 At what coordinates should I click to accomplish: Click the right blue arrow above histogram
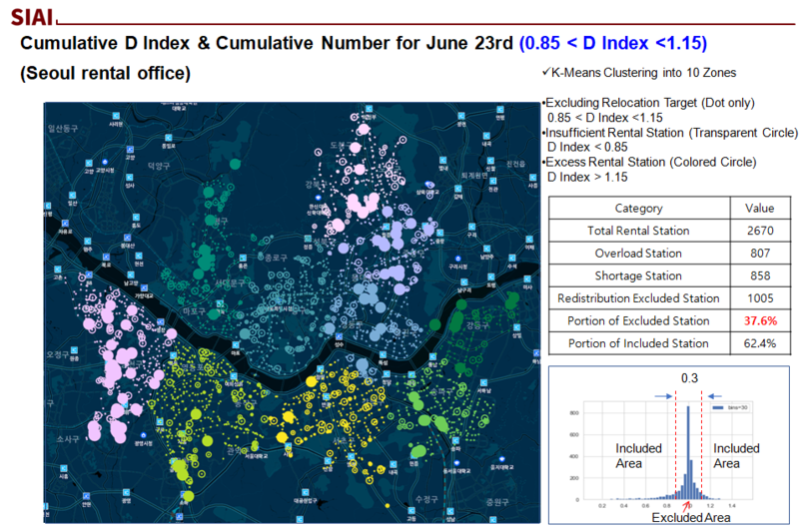[715, 396]
